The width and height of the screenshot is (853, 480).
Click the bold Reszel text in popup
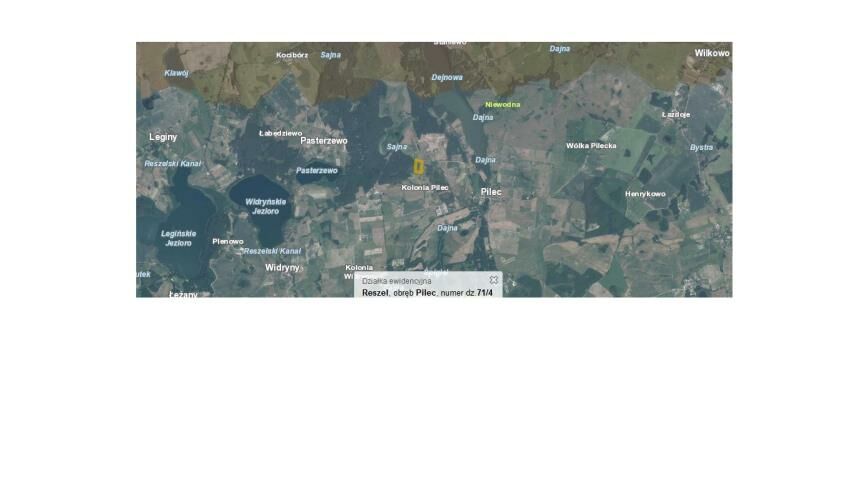coord(374,292)
